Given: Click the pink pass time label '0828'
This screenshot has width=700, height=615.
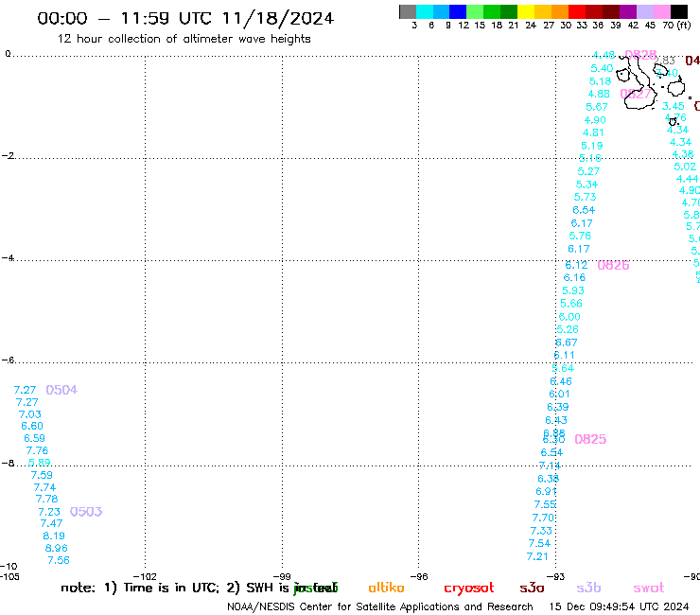Looking at the screenshot, I should tap(640, 55).
